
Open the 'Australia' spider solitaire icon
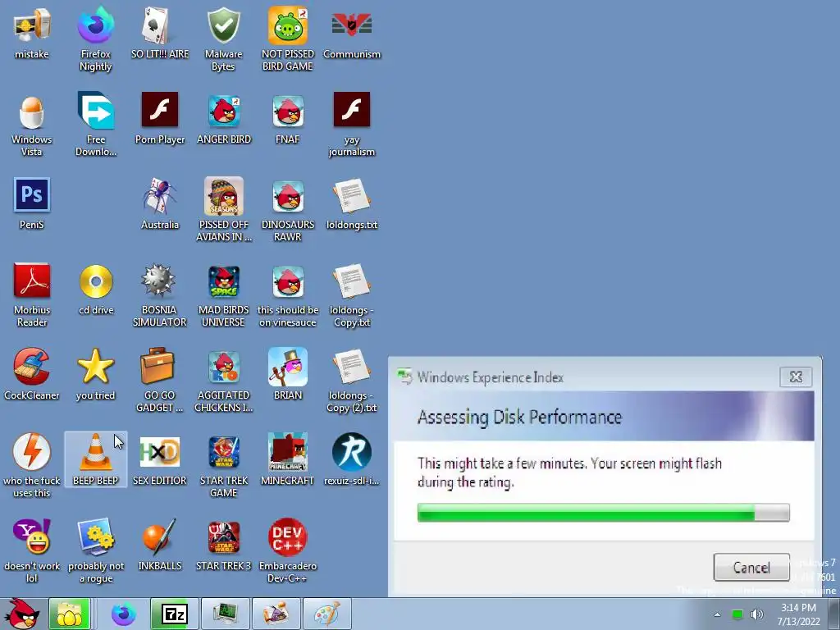coord(160,203)
